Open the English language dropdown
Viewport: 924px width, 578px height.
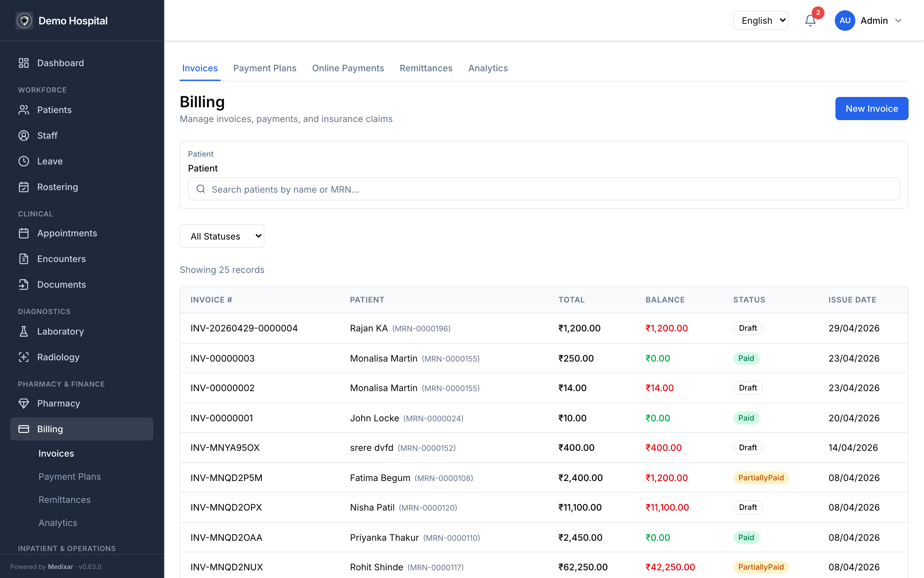coord(761,20)
